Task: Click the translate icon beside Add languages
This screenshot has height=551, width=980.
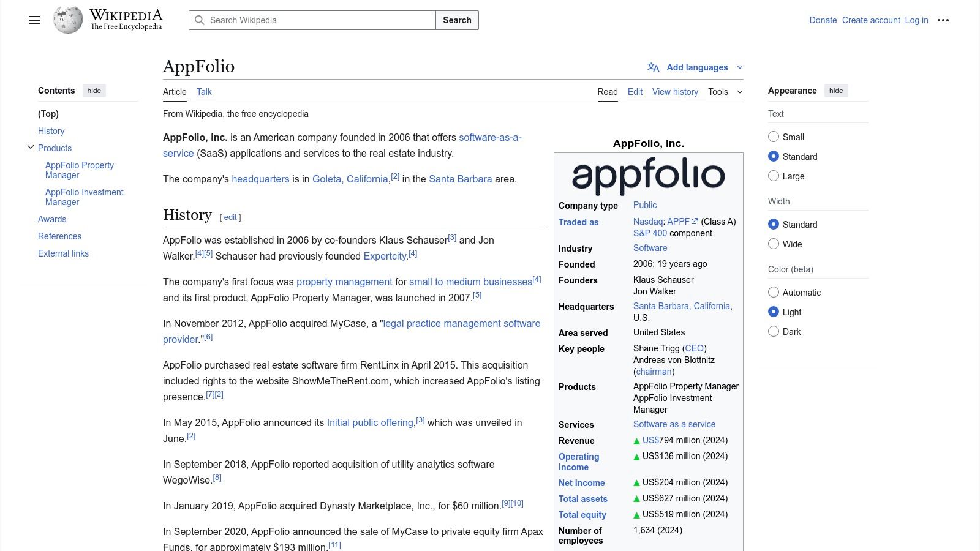Action: click(x=652, y=67)
